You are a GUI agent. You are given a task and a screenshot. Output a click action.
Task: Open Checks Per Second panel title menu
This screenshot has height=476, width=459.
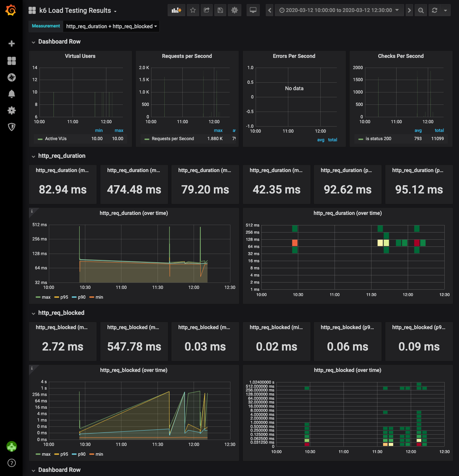401,56
